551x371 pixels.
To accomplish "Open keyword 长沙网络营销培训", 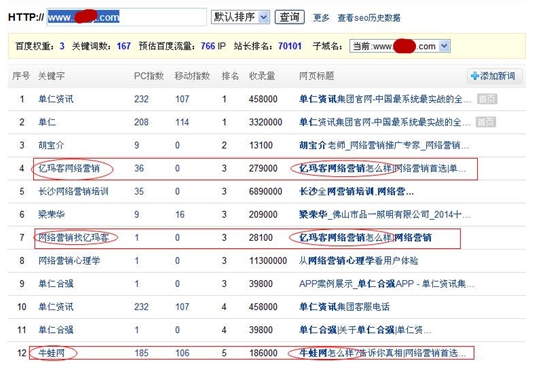I will (x=73, y=191).
